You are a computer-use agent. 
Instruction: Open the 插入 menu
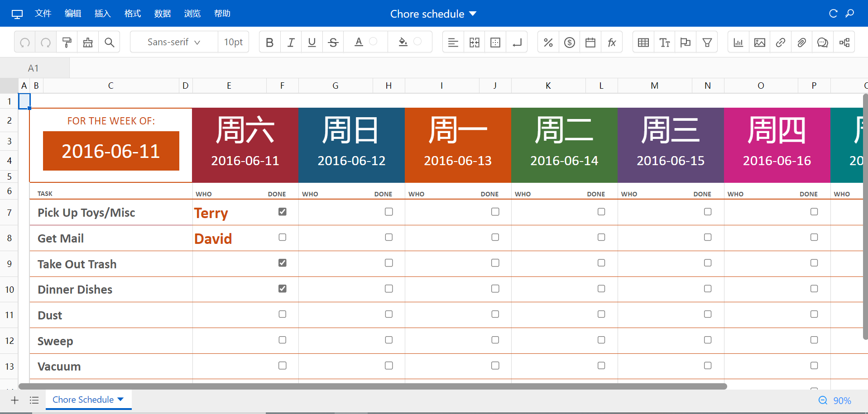(102, 14)
